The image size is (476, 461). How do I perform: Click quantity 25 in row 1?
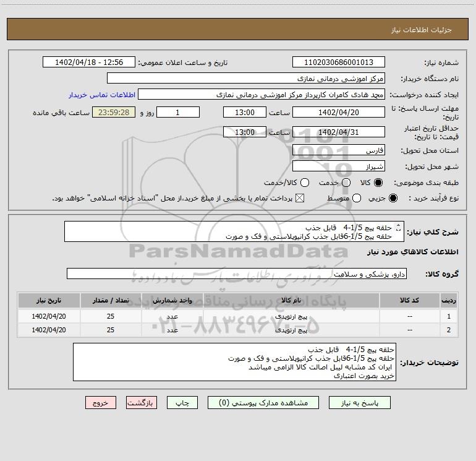click(111, 316)
